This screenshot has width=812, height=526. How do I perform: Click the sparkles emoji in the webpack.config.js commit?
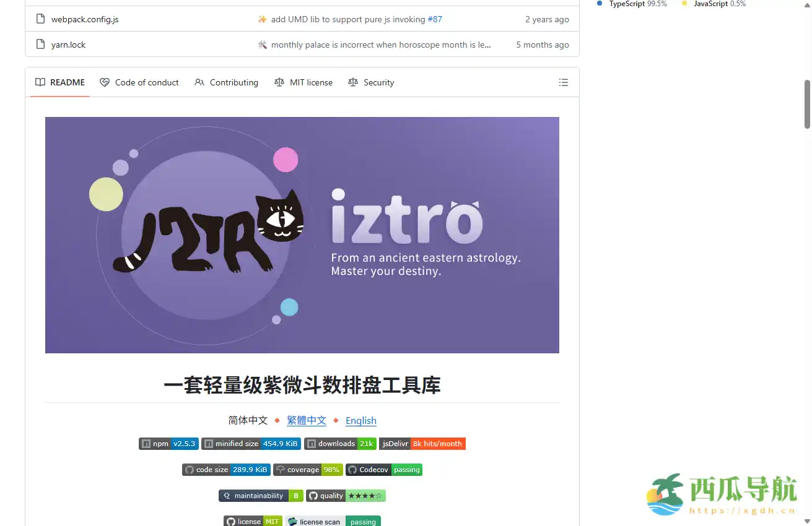[263, 19]
